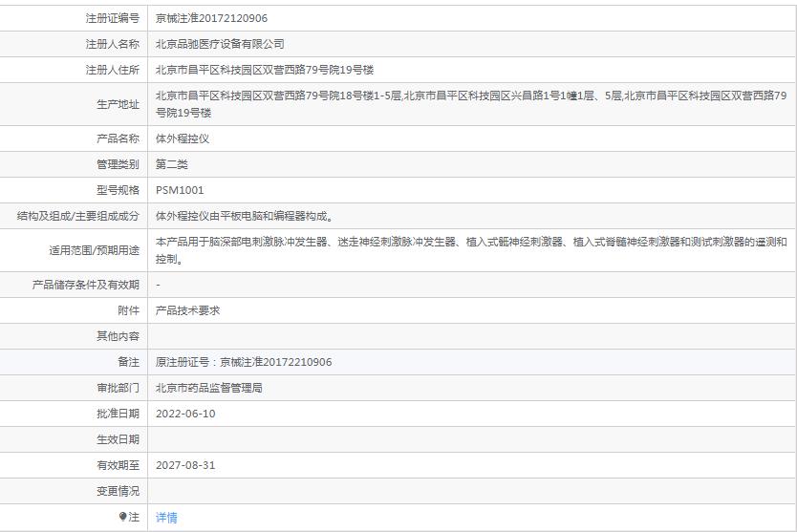Click expiry date 2027-08-31
This screenshot has width=797, height=532.
[x=185, y=465]
